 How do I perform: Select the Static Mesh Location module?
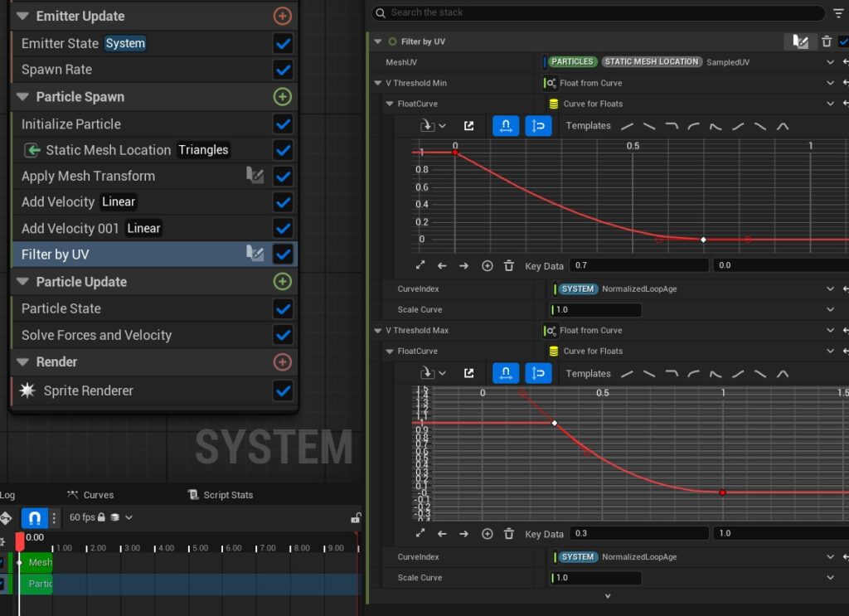[108, 150]
